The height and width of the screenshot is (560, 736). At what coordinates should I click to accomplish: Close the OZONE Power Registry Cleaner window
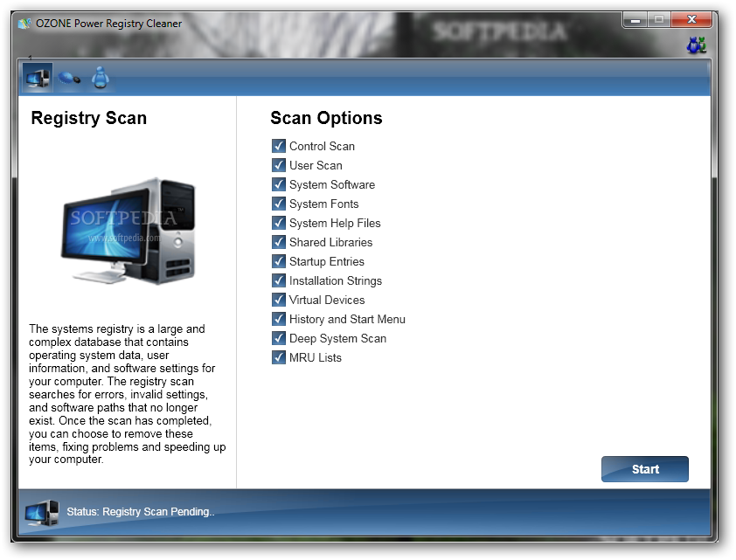(x=691, y=20)
